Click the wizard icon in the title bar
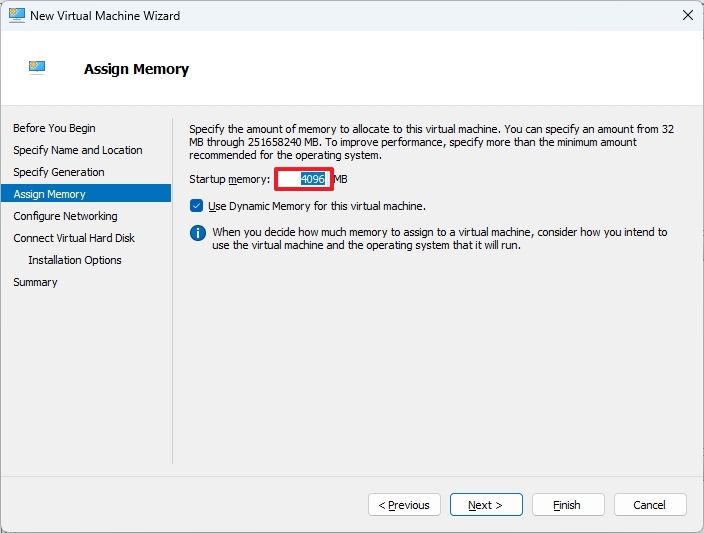704x533 pixels. [x=16, y=16]
